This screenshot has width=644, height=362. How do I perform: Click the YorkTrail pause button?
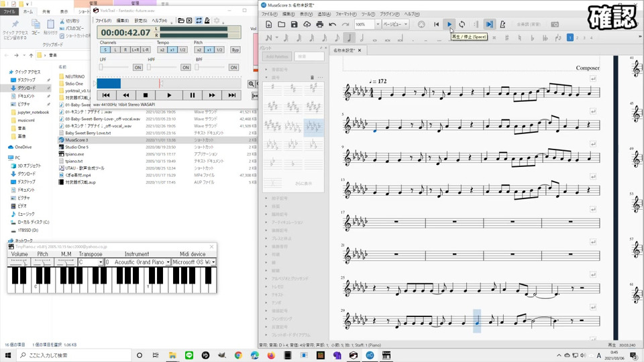tap(193, 95)
